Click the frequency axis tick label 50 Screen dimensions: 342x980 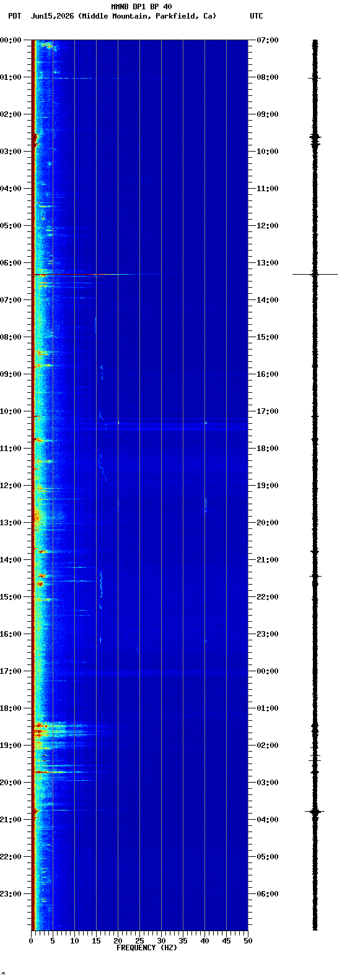pyautogui.click(x=248, y=941)
